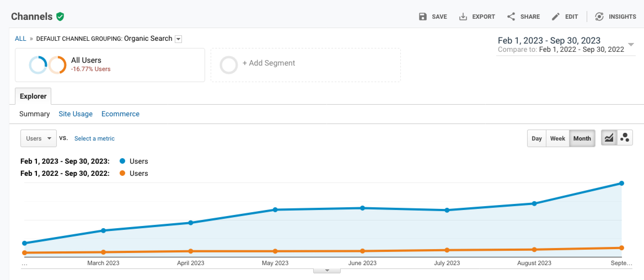Click the green verified shield icon
The width and height of the screenshot is (644, 280).
click(x=60, y=17)
